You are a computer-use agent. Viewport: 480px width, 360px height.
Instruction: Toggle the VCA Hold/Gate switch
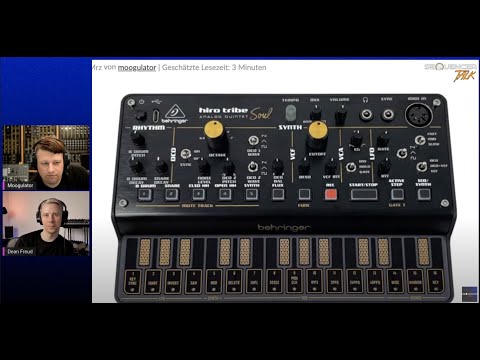point(350,167)
